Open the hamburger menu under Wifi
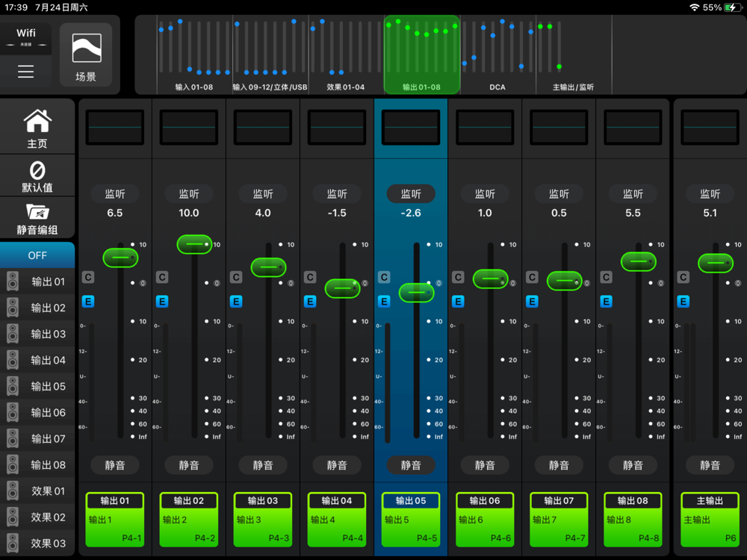The height and width of the screenshot is (560, 747). [x=26, y=72]
